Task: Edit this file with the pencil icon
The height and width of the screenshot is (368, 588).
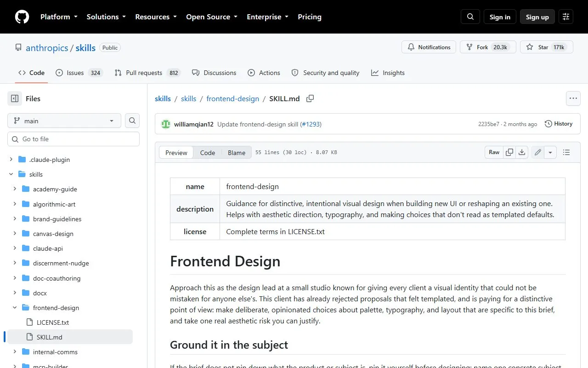Action: (x=538, y=152)
